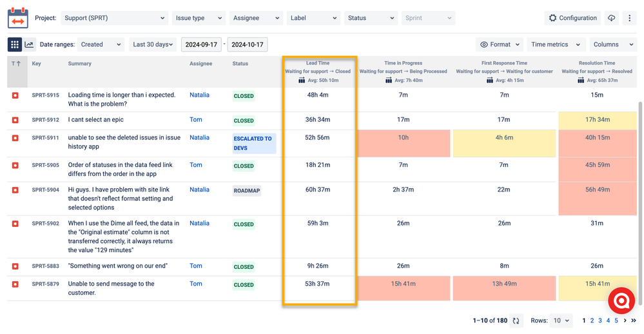Switch to the chart view
This screenshot has height=334, width=644.
pos(29,44)
